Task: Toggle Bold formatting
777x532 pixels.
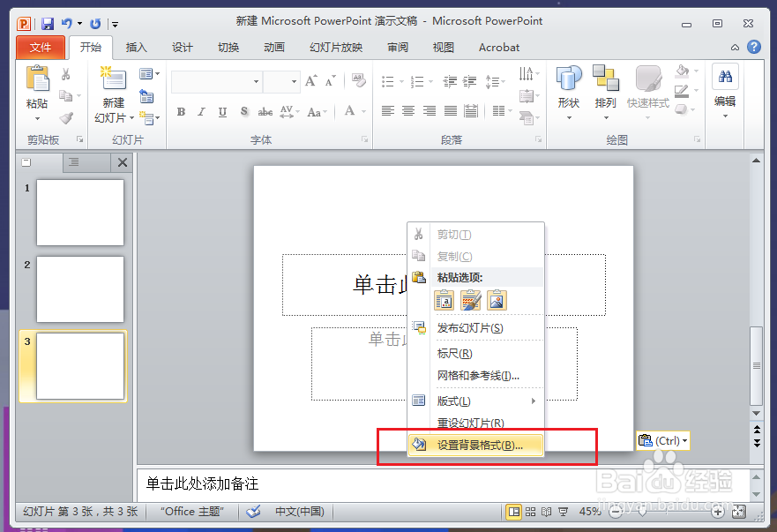Action: pyautogui.click(x=181, y=112)
